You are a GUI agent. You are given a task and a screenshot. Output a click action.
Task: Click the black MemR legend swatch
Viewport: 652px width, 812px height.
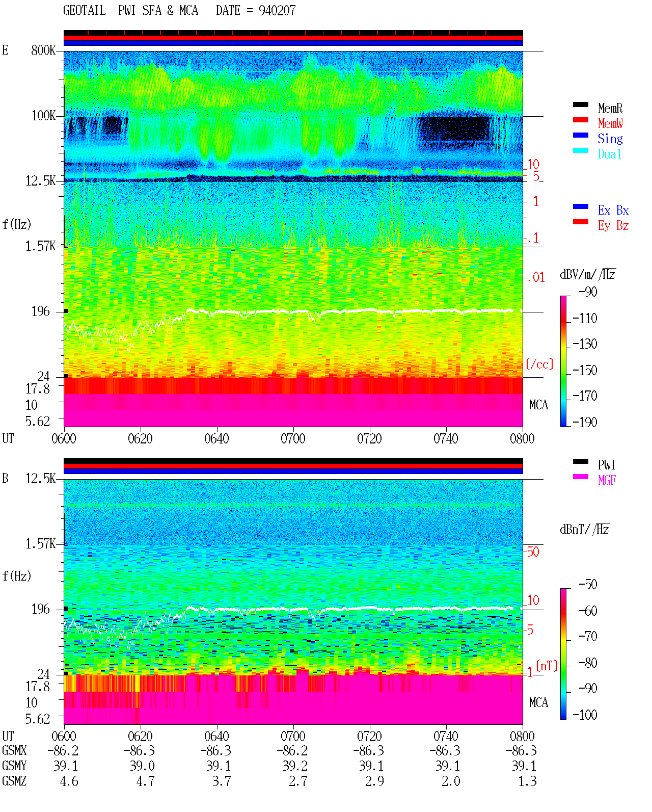[x=581, y=104]
